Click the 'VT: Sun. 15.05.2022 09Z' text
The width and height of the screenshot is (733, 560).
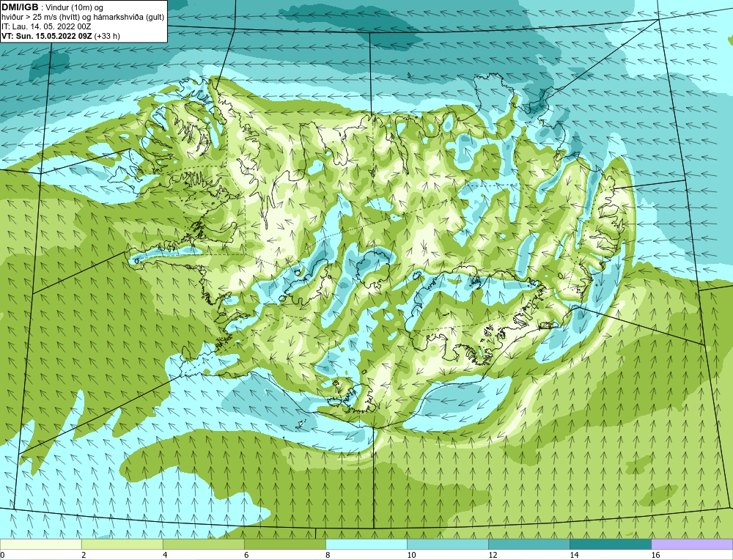coord(47,36)
